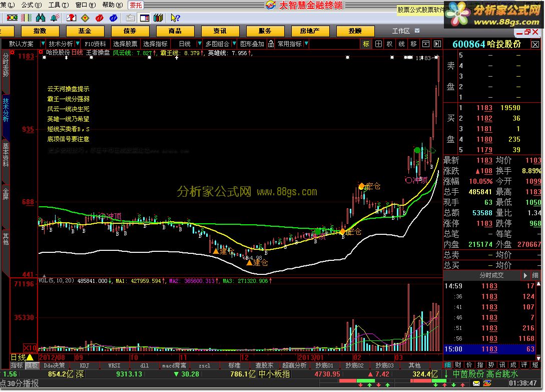Screen dimensions: 545x392
Task: Click F10资料 in the chart toolbar
Action: coord(95,44)
